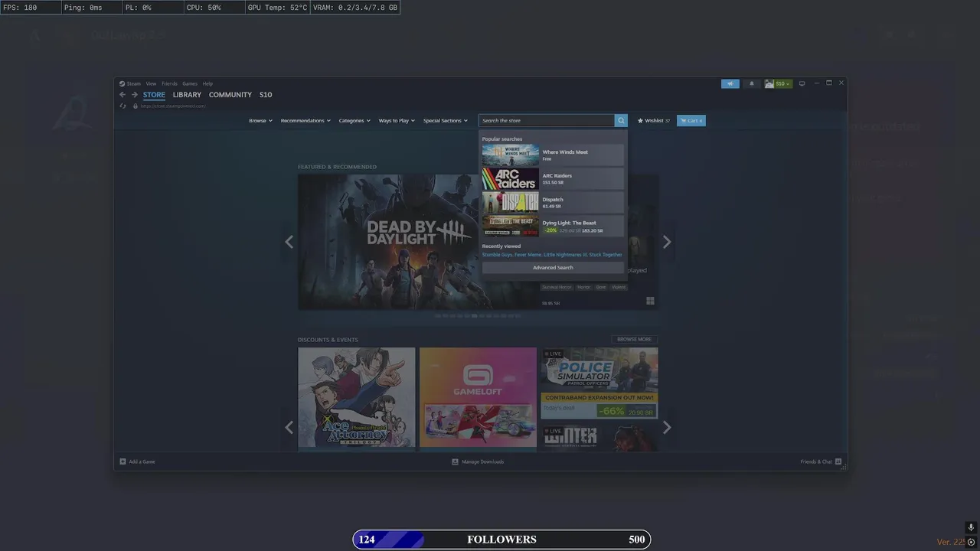Screen dimensions: 980x551
Task: Open the Categories dropdown
Action: pos(354,120)
